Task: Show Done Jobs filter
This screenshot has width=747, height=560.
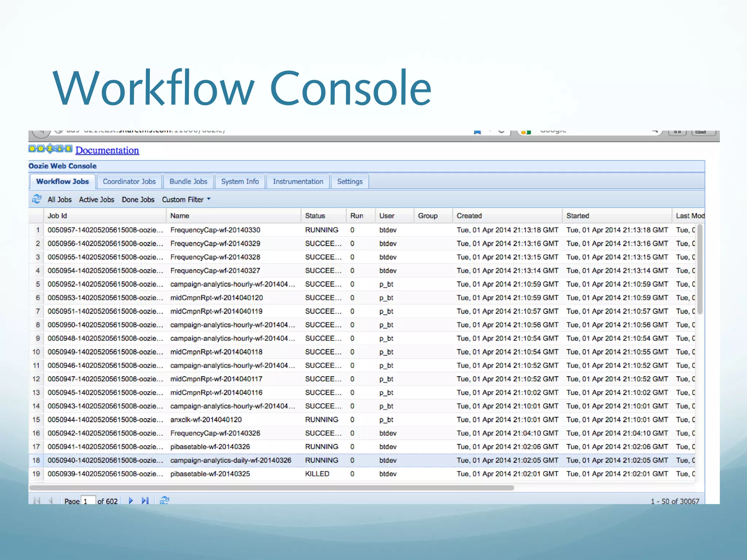Action: coord(138,199)
